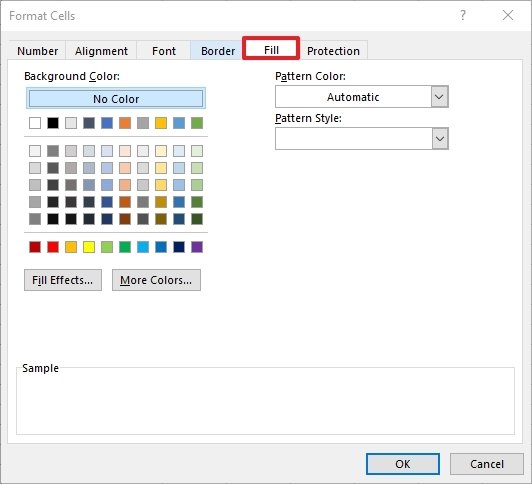The height and width of the screenshot is (484, 532).
Task: Open the Protection tab
Action: (333, 51)
